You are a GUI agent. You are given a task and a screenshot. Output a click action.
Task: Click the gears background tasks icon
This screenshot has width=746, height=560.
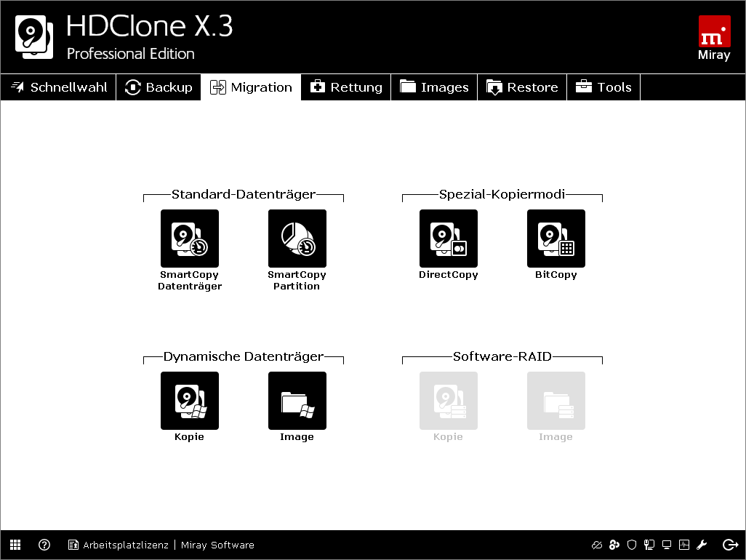(614, 545)
